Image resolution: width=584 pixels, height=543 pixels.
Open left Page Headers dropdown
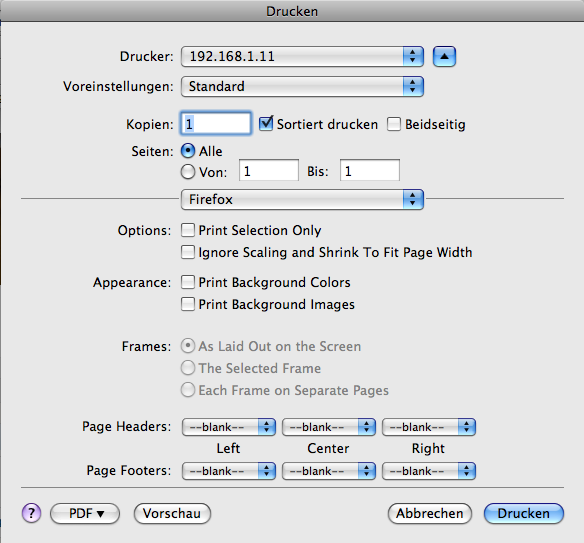click(x=229, y=427)
